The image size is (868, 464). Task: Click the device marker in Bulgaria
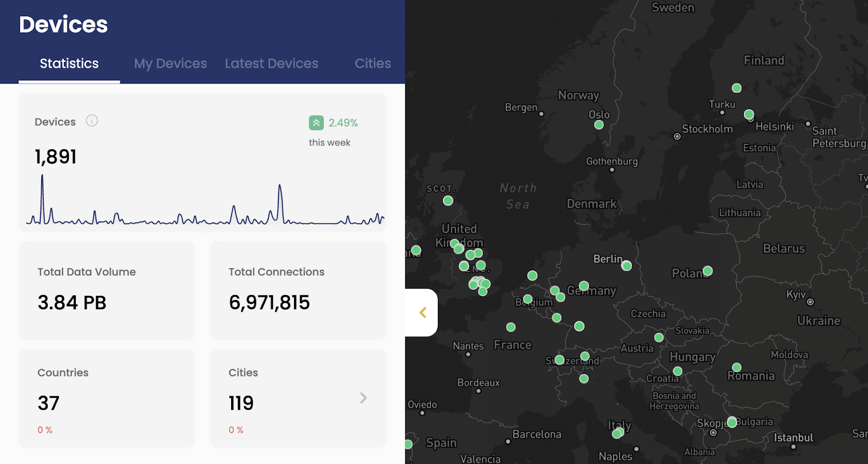732,422
